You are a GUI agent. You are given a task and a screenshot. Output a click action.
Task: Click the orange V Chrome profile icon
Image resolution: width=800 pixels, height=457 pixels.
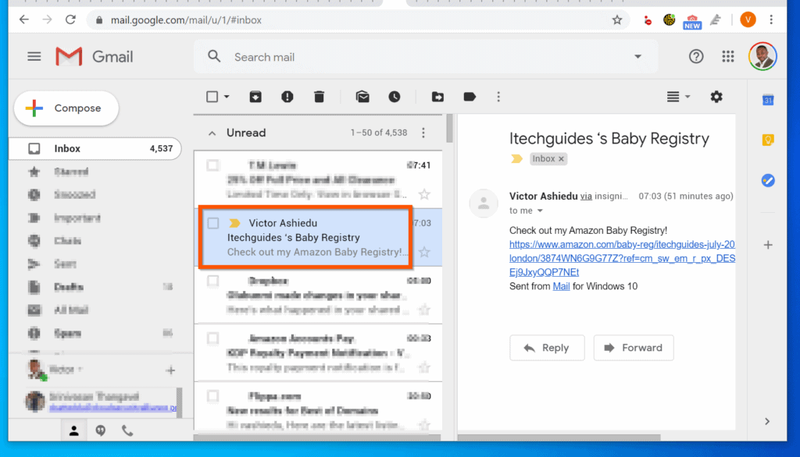(x=748, y=19)
